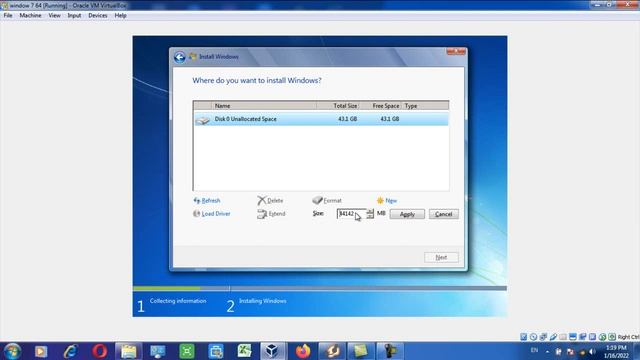The width and height of the screenshot is (640, 360).
Task: Open the VirtualBox File menu
Action: click(8, 16)
